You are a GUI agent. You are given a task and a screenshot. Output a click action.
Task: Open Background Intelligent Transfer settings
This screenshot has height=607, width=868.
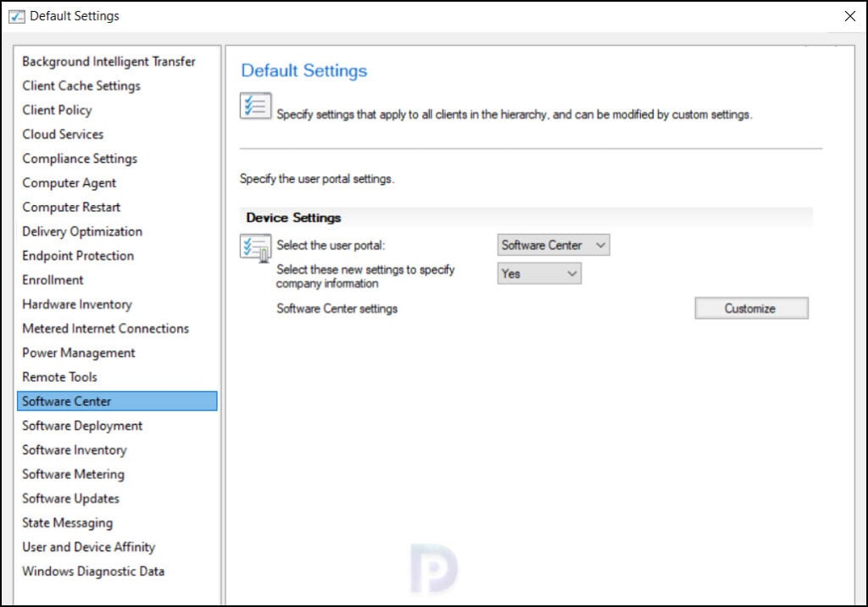(108, 62)
